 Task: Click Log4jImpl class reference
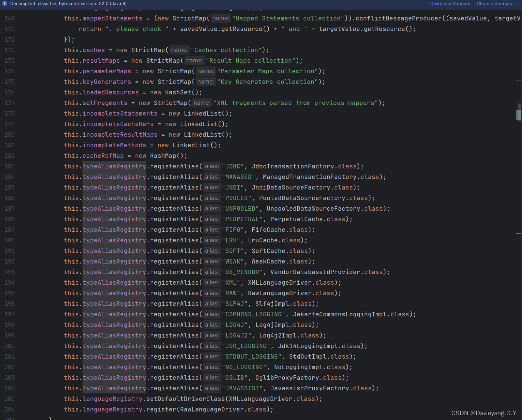(x=272, y=325)
